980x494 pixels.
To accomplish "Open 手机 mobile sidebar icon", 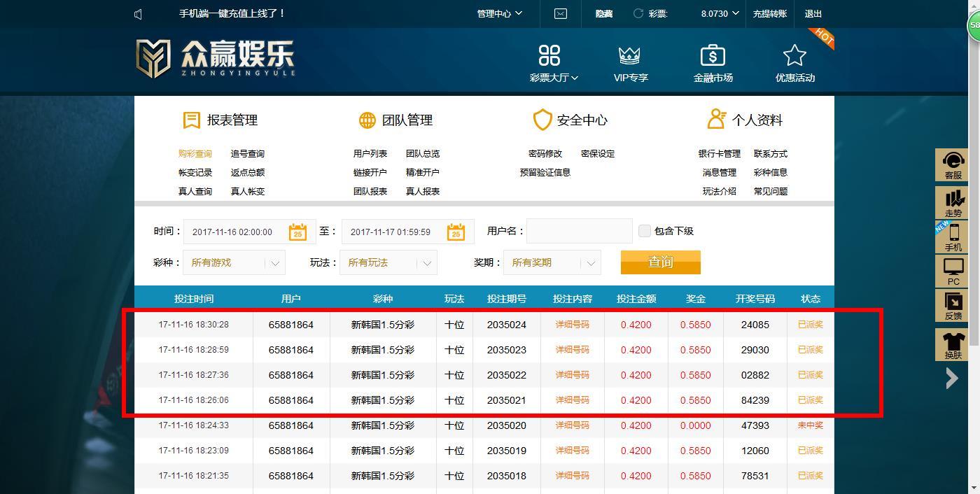I will 953,237.
